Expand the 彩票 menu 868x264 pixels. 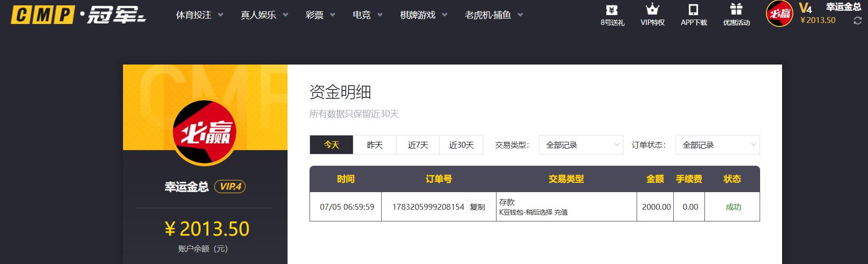pos(321,15)
